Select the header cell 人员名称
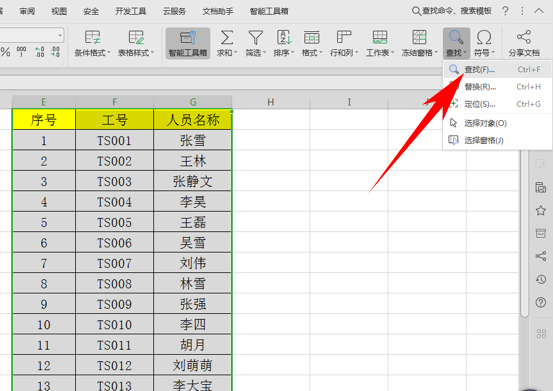 click(x=193, y=120)
